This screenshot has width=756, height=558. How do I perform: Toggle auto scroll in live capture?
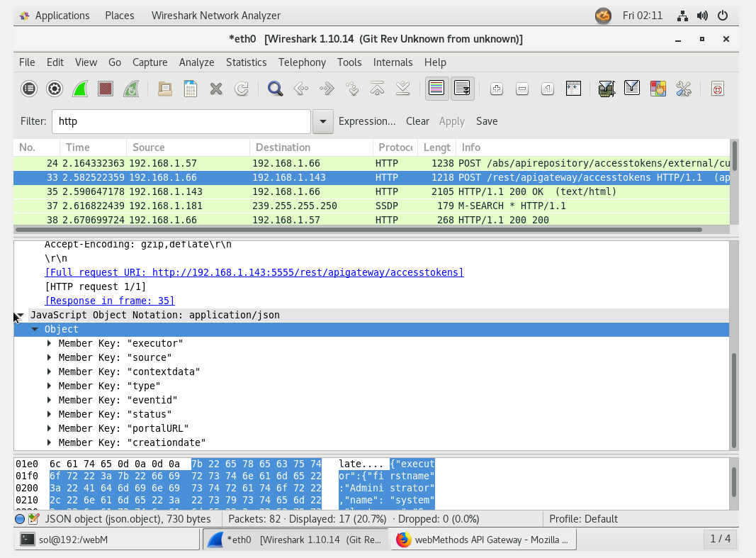(x=462, y=89)
